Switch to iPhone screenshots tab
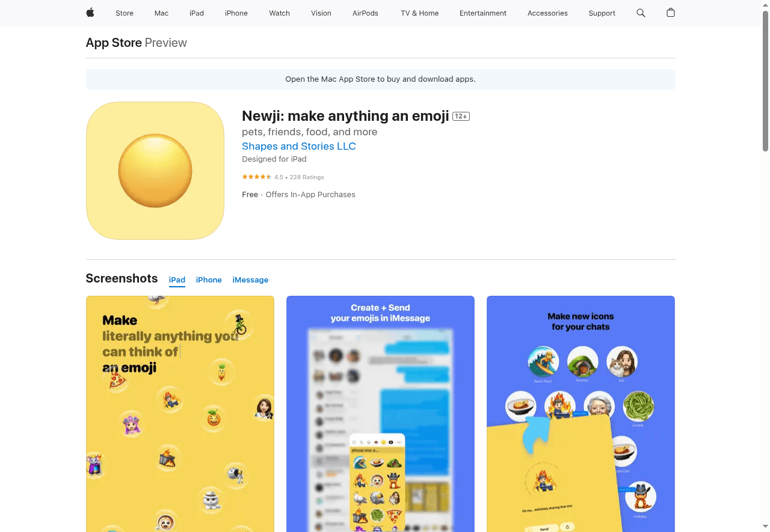Viewport: 770px width, 532px height. tap(209, 280)
